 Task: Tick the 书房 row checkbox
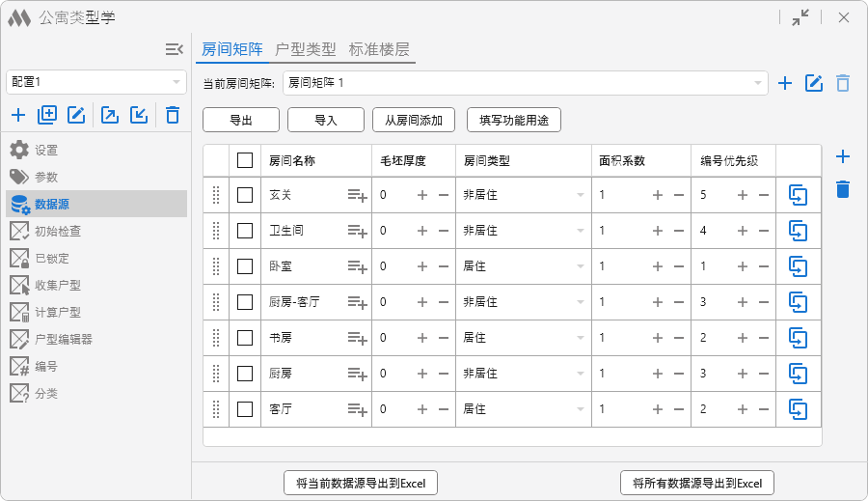pos(245,338)
